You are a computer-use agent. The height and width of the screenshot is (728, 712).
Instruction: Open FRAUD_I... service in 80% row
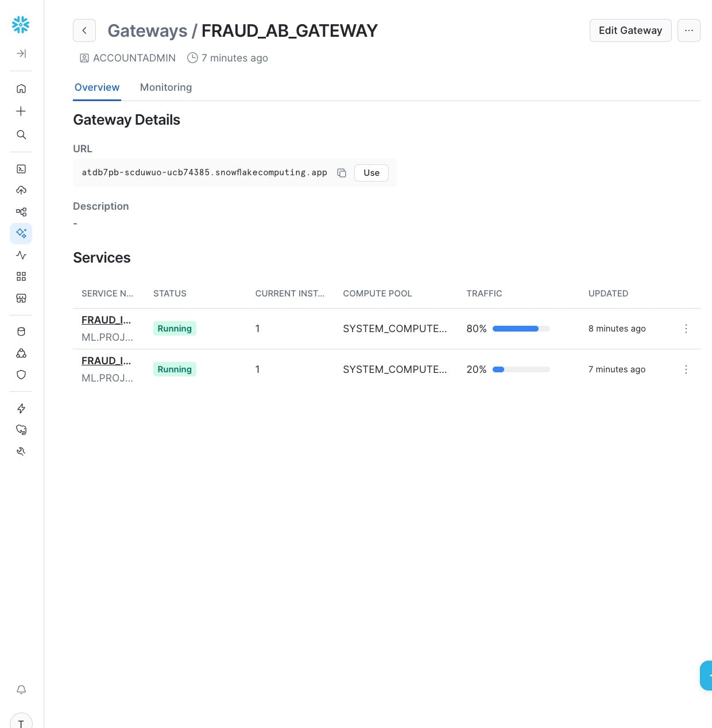pos(106,320)
